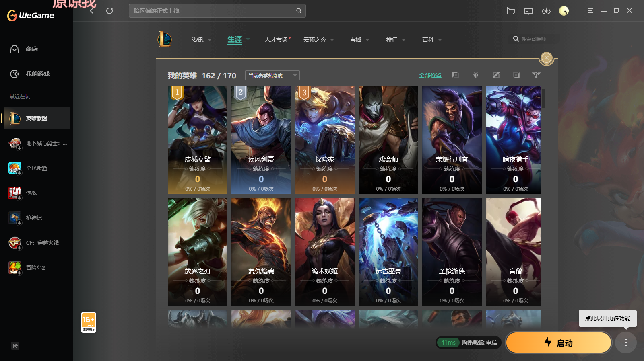Click the top search input field
The width and height of the screenshot is (644, 361).
(217, 11)
